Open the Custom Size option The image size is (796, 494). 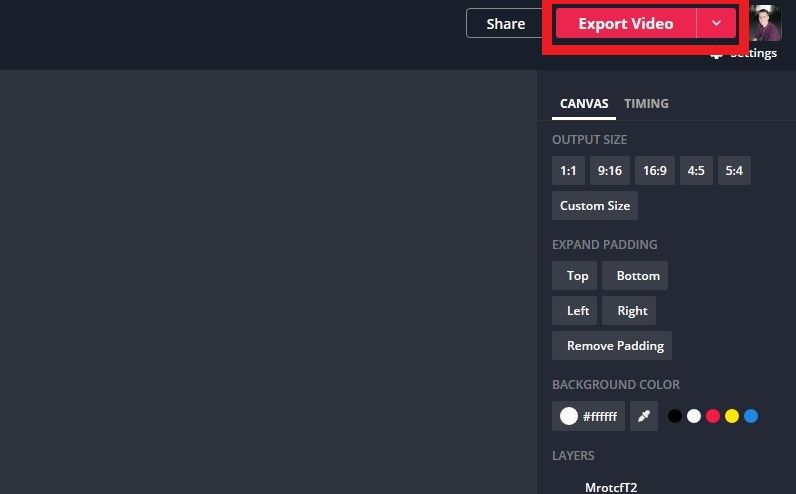595,206
